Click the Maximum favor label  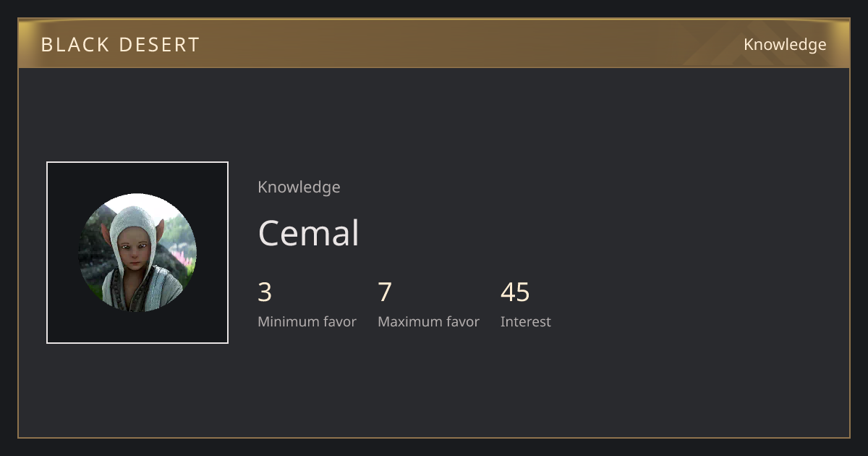coord(428,322)
